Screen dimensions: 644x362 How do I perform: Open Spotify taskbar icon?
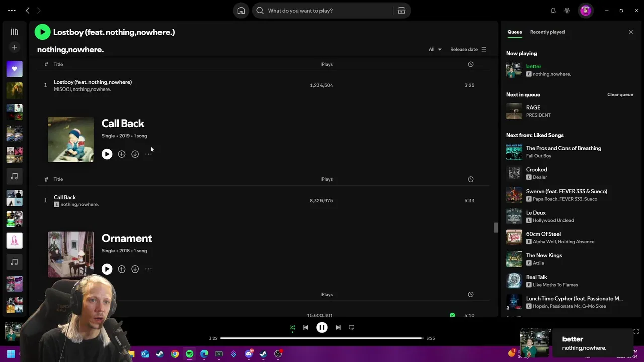tap(189, 354)
